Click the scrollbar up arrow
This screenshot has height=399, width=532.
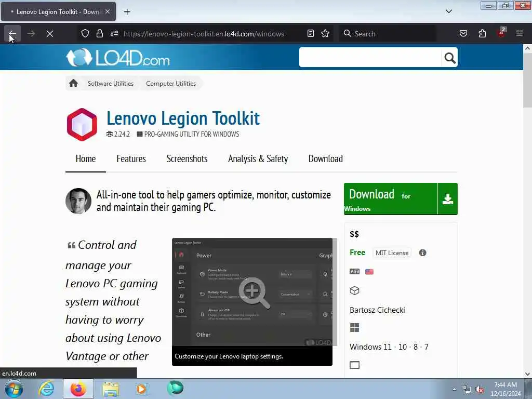[527, 48]
